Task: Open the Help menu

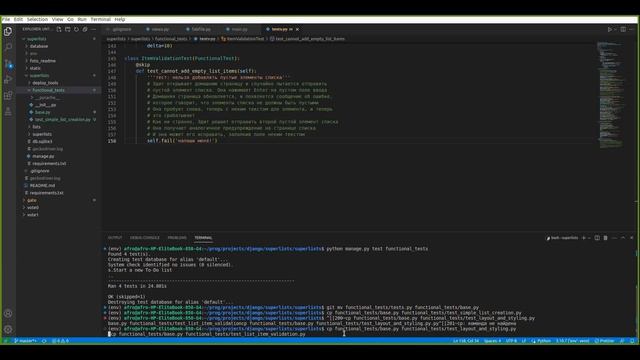Action: click(x=120, y=19)
